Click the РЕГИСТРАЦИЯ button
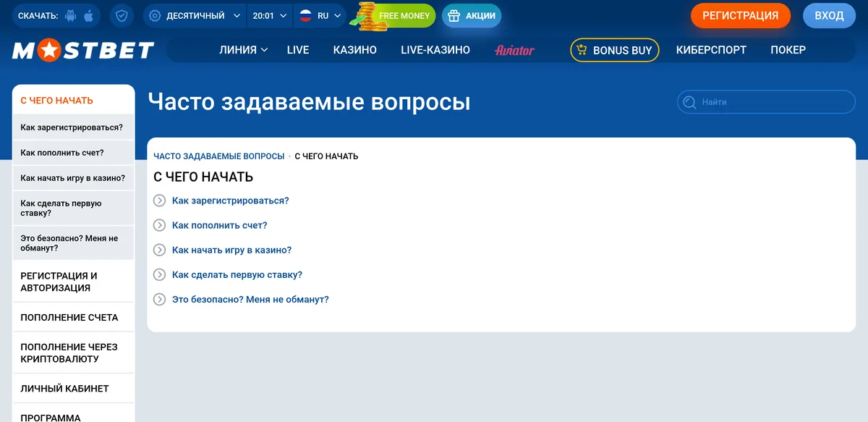Viewport: 868px width, 422px height. (741, 16)
